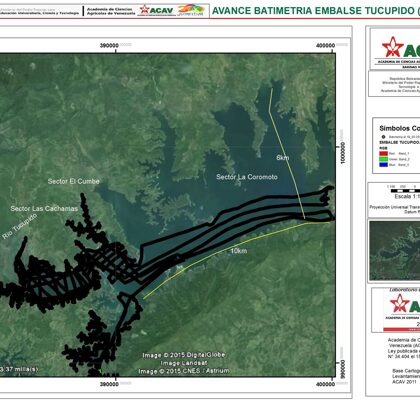The height and width of the screenshot is (420, 420).
Task: Click the colorful anniversary logo beside the header ACAV text
Action: coord(191,10)
